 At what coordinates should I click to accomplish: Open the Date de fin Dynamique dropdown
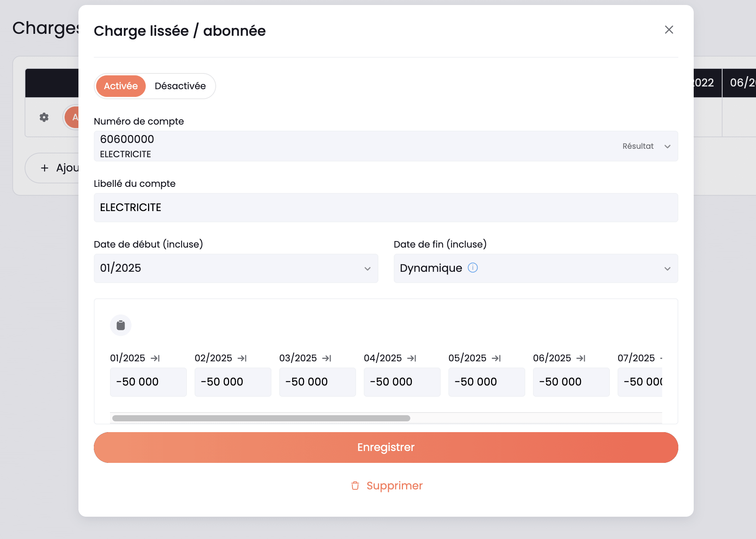click(535, 268)
